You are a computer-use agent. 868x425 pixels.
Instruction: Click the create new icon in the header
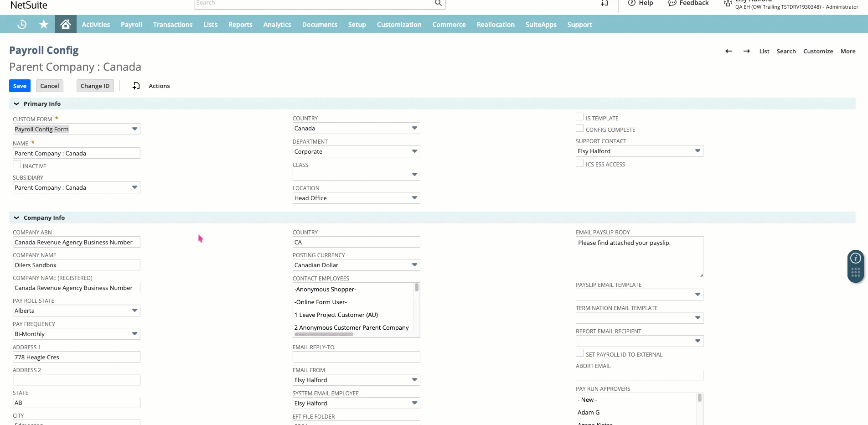pyautogui.click(x=604, y=3)
